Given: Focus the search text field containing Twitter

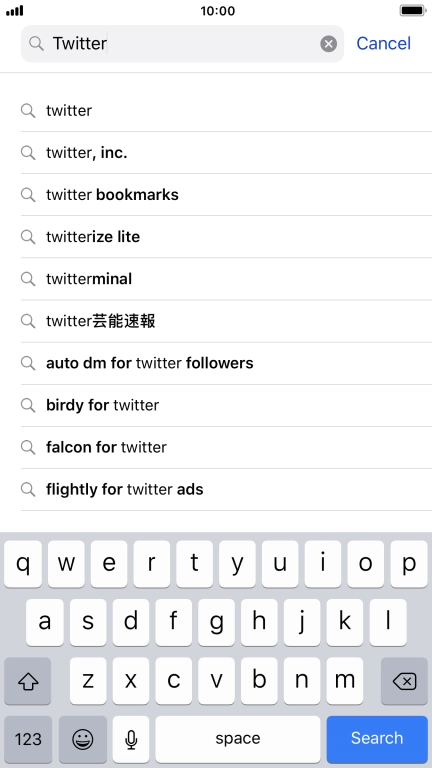Looking at the screenshot, I should pos(182,44).
